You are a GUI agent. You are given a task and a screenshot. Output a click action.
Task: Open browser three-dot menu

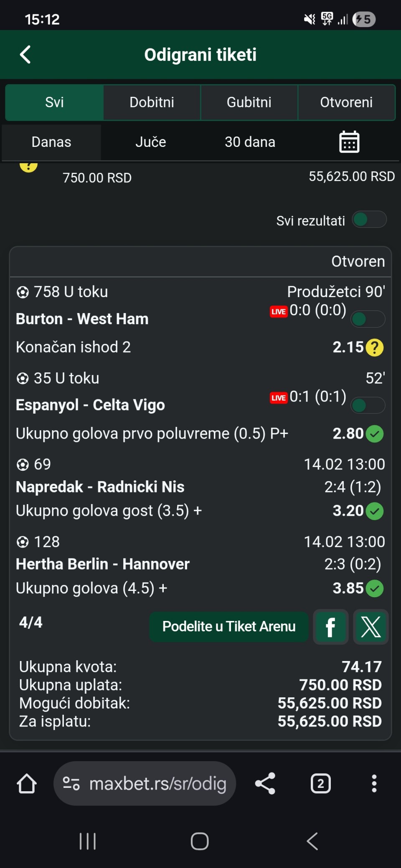coord(374,784)
